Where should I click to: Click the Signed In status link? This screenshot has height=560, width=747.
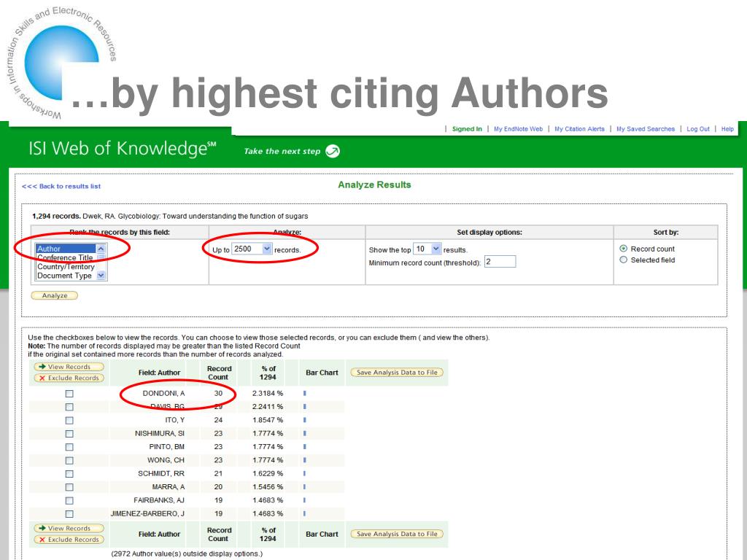467,129
